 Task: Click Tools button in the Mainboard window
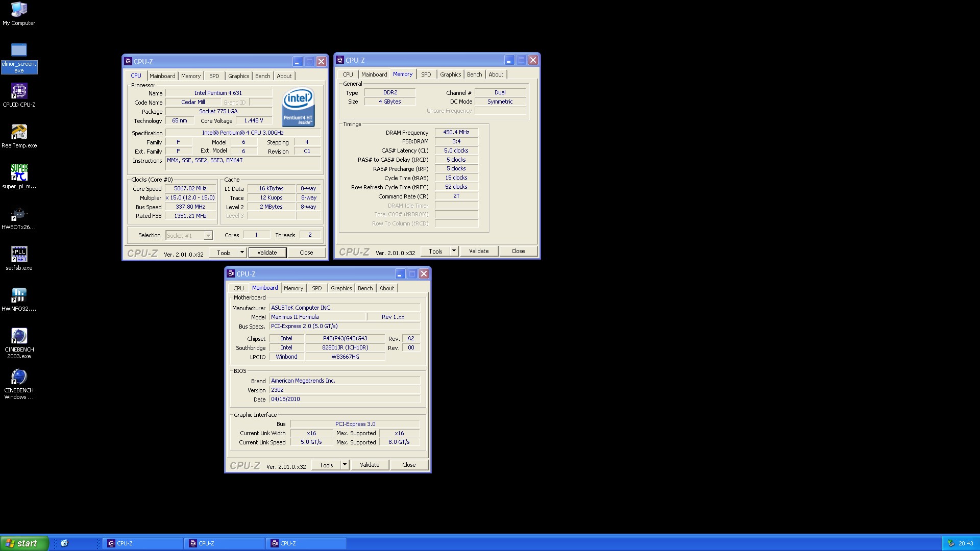tap(326, 465)
